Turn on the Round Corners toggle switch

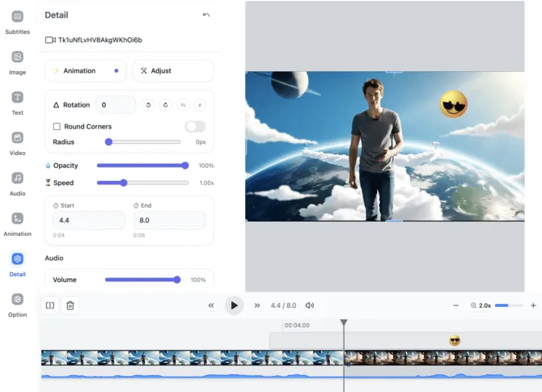(x=195, y=126)
